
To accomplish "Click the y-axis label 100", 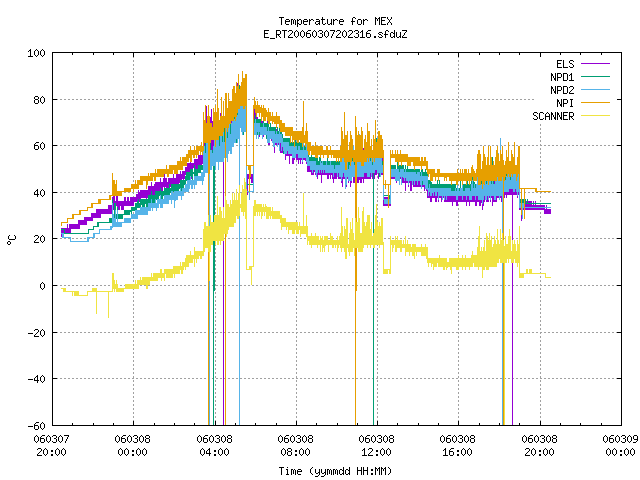I will pos(36,53).
